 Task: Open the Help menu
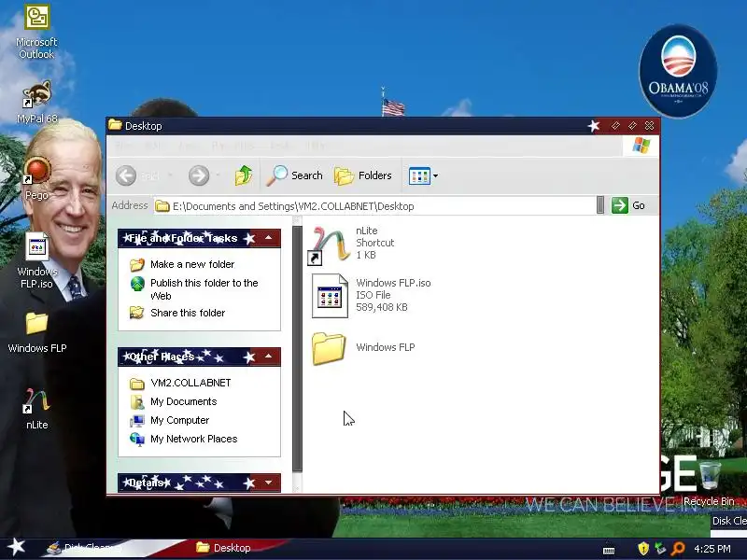[316, 146]
